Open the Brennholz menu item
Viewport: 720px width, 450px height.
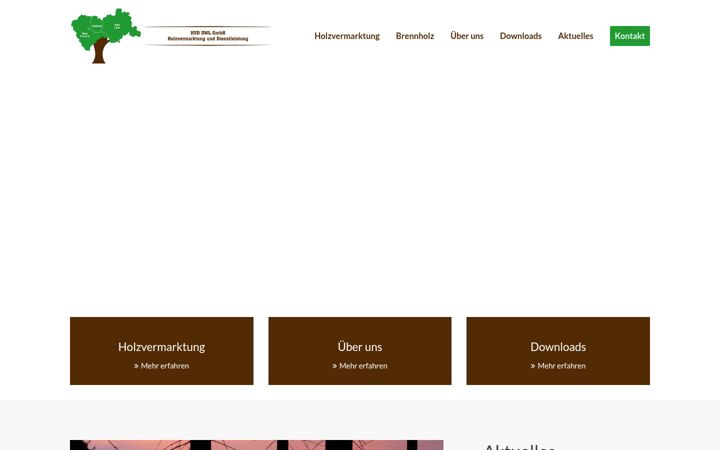click(415, 36)
